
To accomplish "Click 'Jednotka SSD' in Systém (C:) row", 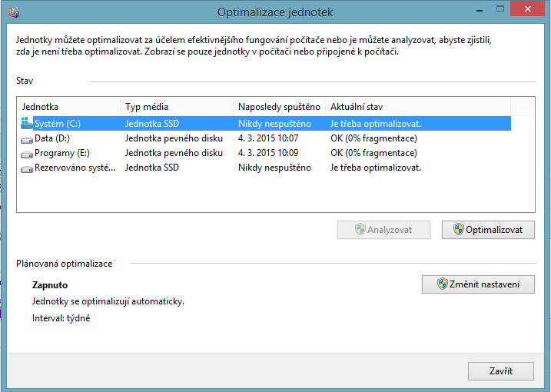I will (152, 124).
